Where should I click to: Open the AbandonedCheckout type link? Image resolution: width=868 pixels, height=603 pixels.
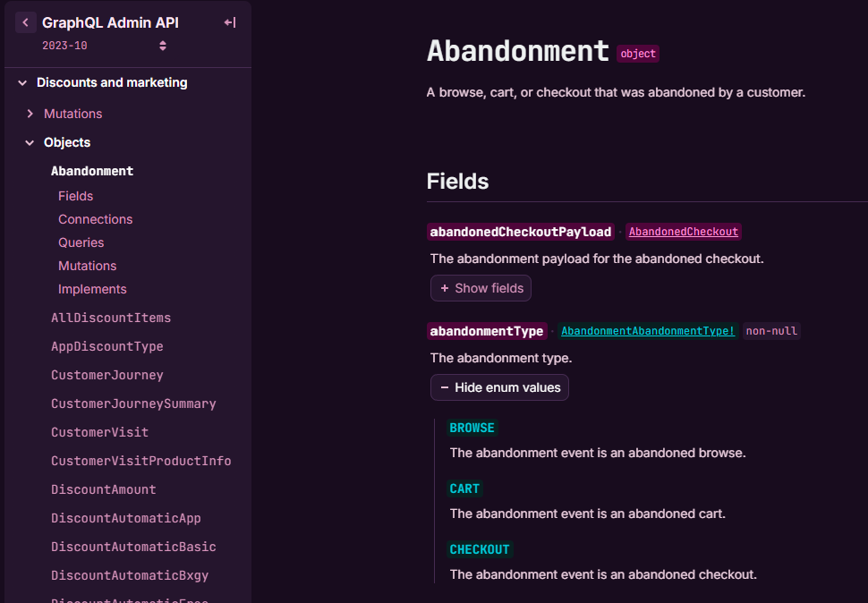(x=684, y=232)
